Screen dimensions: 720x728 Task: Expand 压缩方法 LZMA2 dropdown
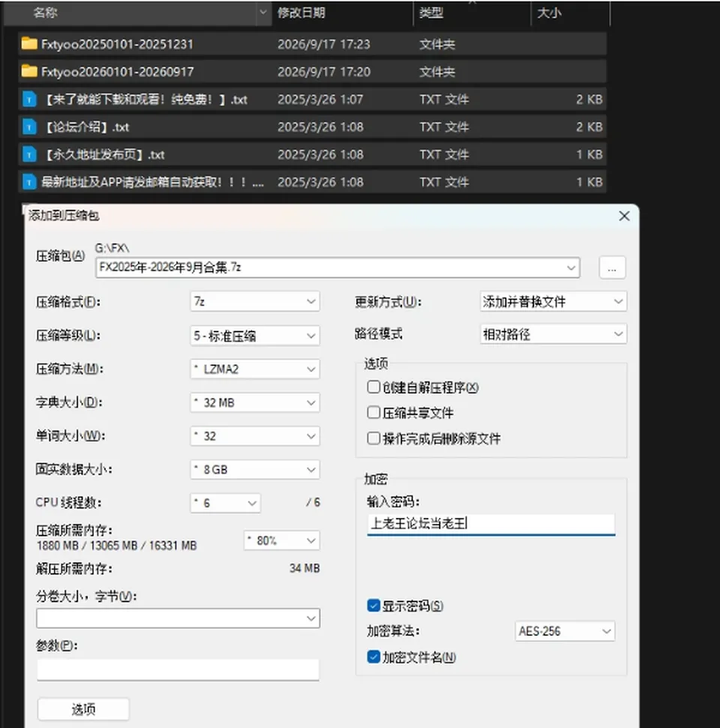tap(255, 369)
